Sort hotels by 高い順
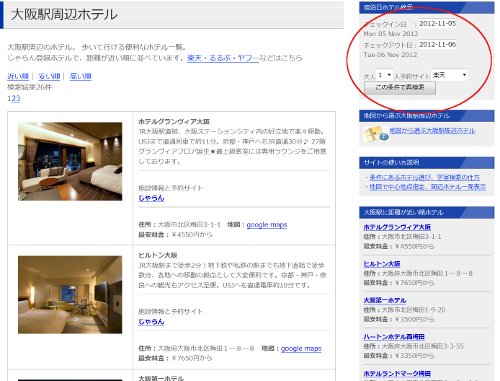500x381 pixels. coord(80,76)
